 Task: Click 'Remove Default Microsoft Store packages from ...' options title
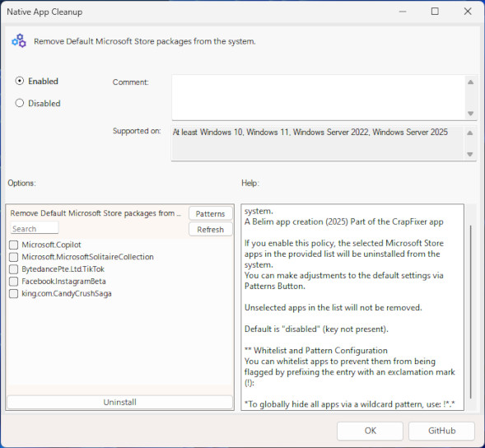(x=96, y=213)
